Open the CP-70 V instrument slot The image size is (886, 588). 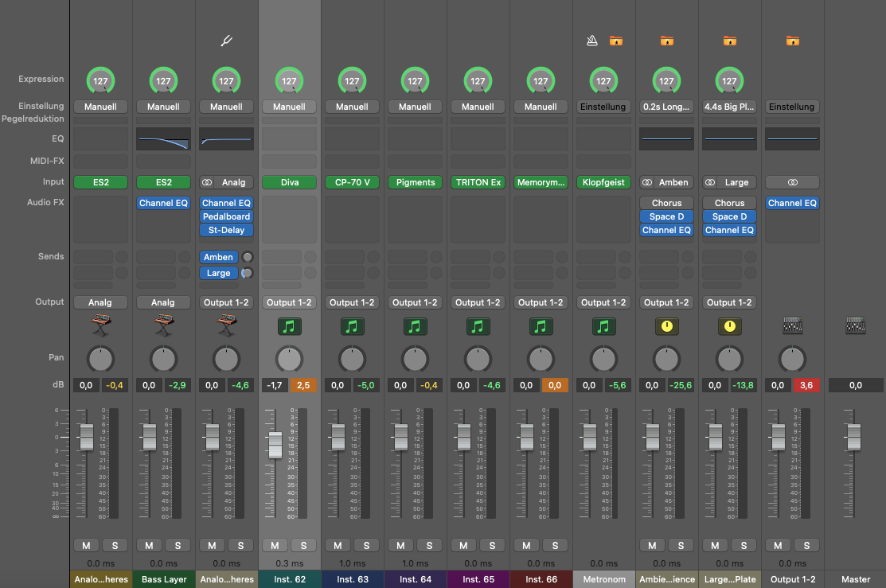(352, 182)
